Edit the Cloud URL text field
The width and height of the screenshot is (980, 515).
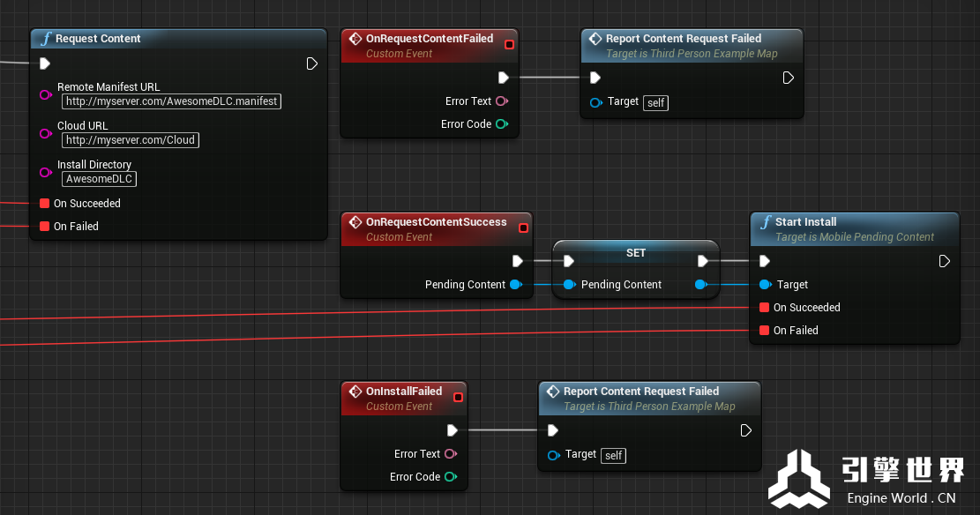click(131, 140)
